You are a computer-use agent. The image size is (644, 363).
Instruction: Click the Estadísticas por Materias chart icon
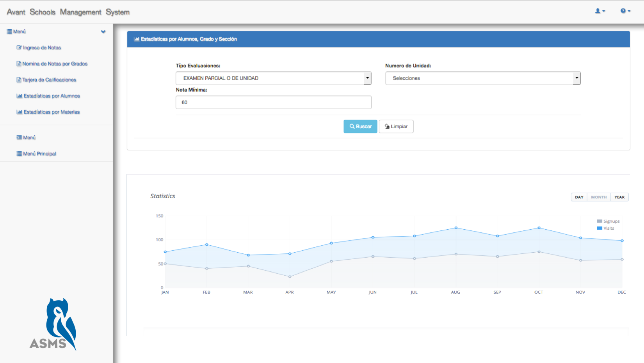point(19,112)
